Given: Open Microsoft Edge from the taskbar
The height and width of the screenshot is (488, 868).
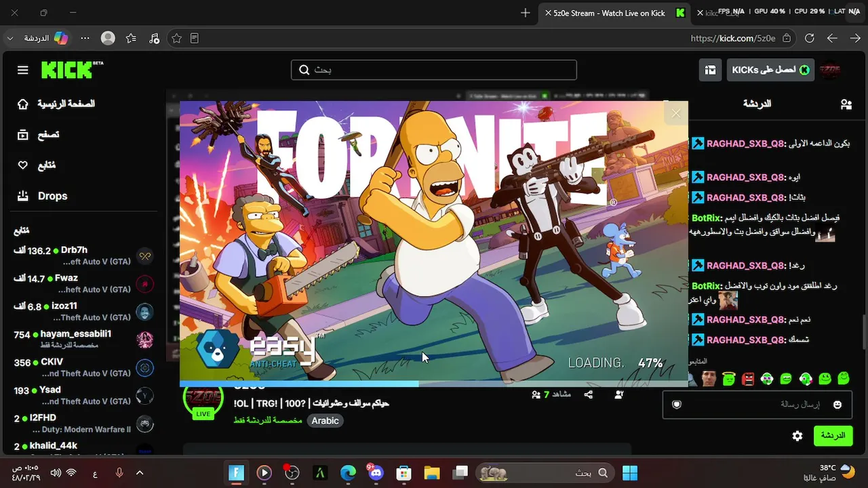Looking at the screenshot, I should (x=347, y=473).
